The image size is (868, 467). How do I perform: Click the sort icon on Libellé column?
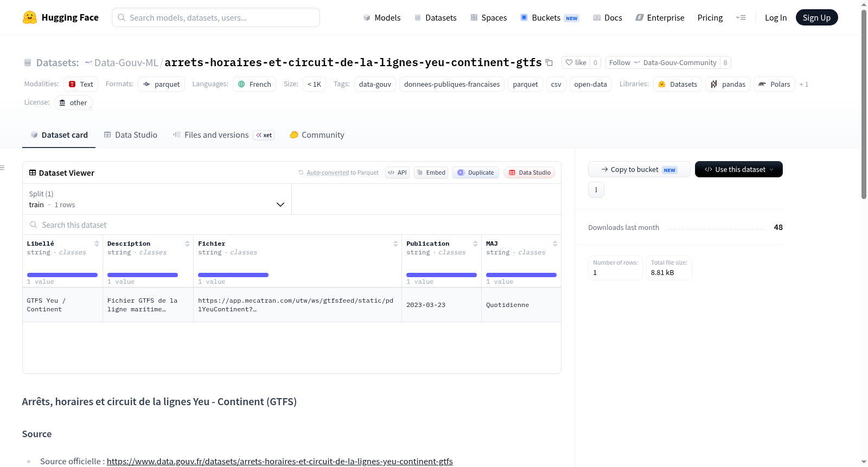97,244
